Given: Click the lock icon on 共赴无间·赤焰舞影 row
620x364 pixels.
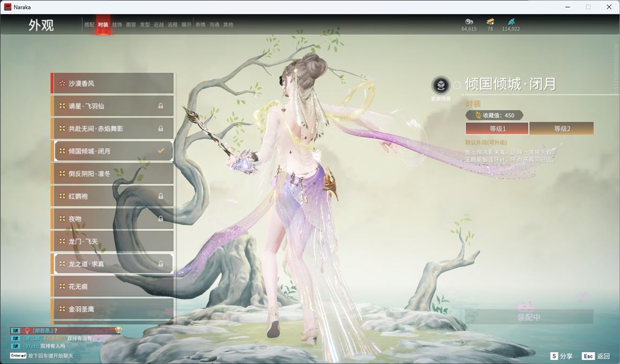Looking at the screenshot, I should pos(161,128).
